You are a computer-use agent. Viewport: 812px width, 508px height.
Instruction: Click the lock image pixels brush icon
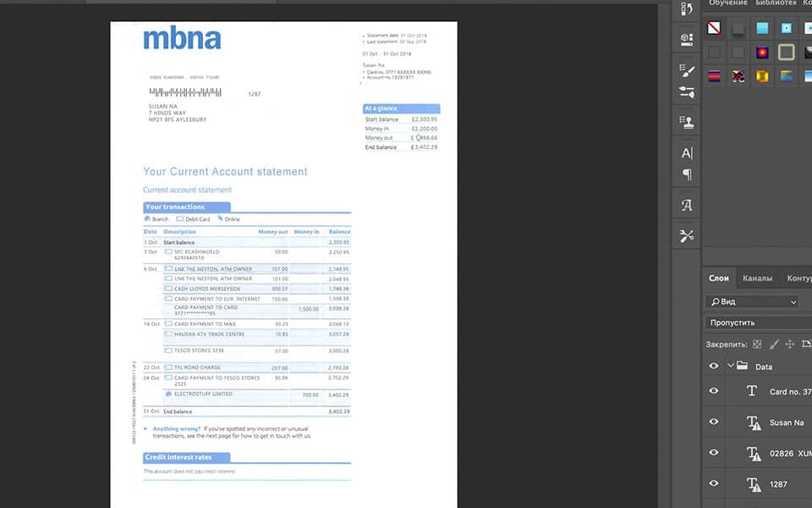click(x=774, y=345)
